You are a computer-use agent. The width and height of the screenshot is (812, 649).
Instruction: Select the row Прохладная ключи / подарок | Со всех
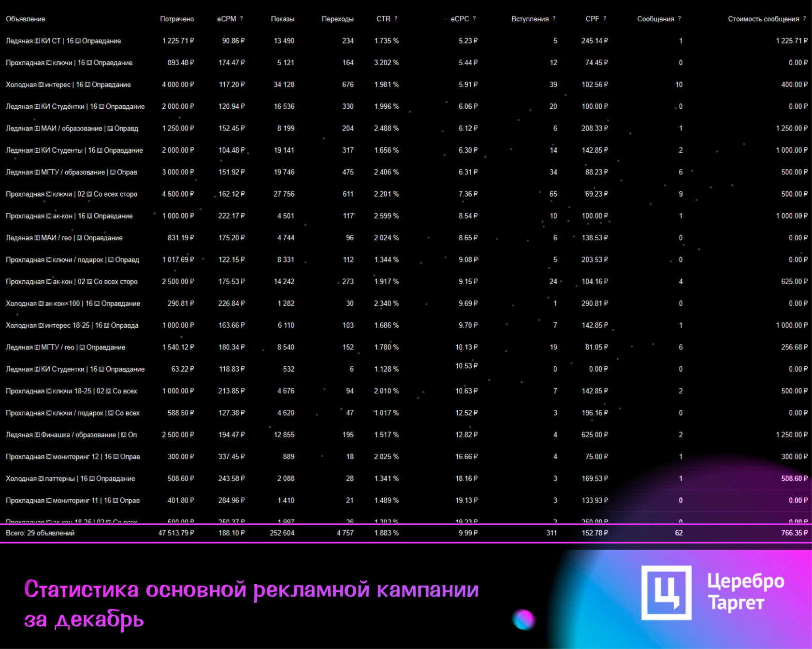[406, 413]
